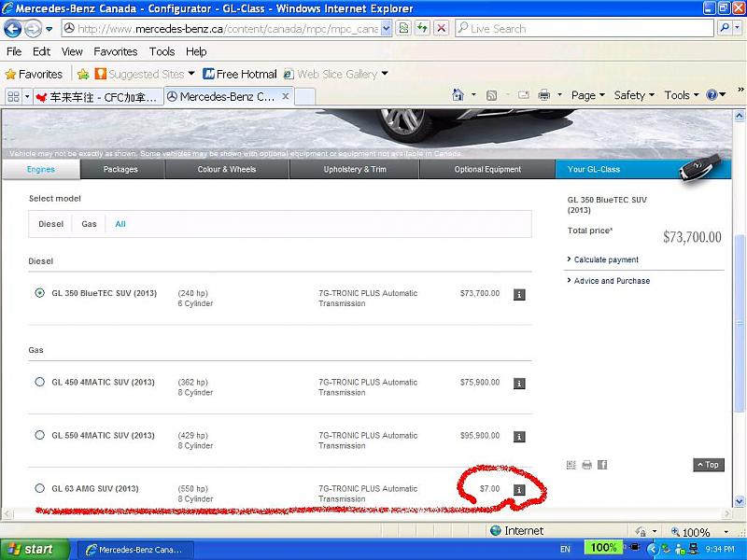Switch to the Colour & Wheels tab
This screenshot has height=560, width=747.
tap(227, 170)
